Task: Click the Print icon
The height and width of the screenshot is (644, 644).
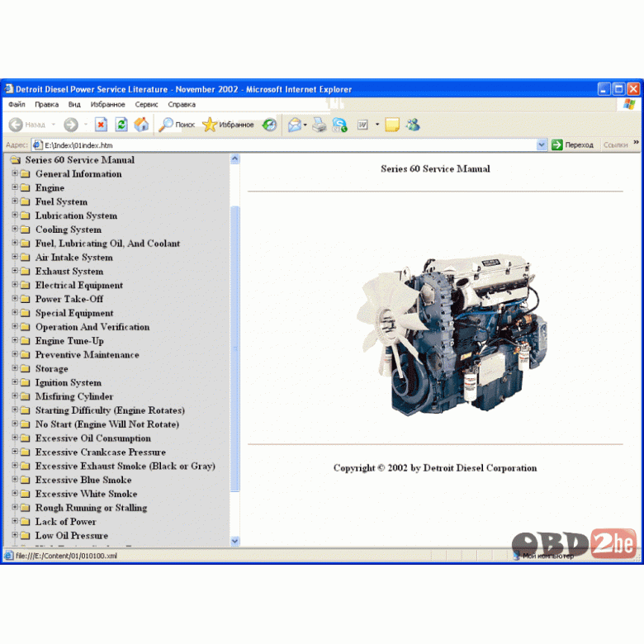Action: click(320, 125)
